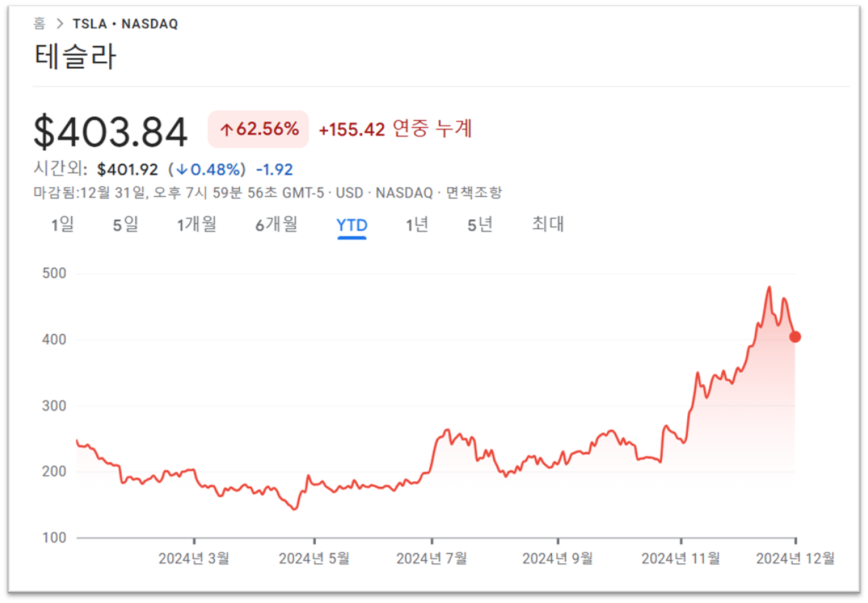Click the red endpoint dot on chart
868x603 pixels.
coord(795,337)
